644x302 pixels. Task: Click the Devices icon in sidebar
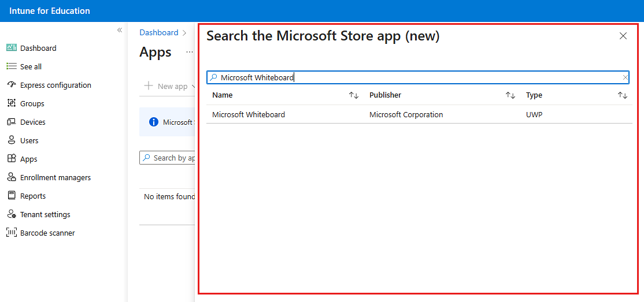(x=12, y=122)
